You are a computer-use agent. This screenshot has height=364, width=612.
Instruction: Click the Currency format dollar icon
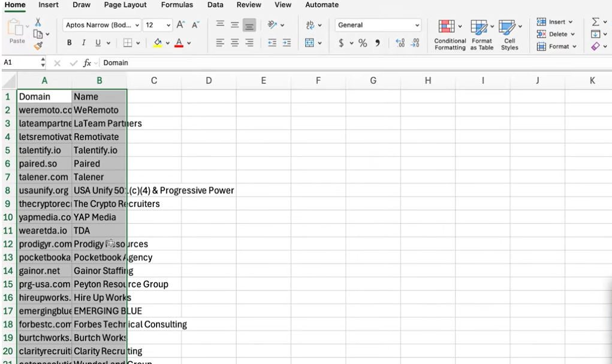tap(340, 44)
